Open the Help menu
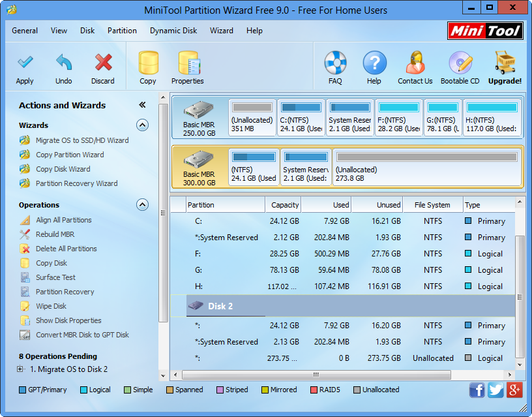Viewport: 532px width, 417px height. tap(254, 31)
